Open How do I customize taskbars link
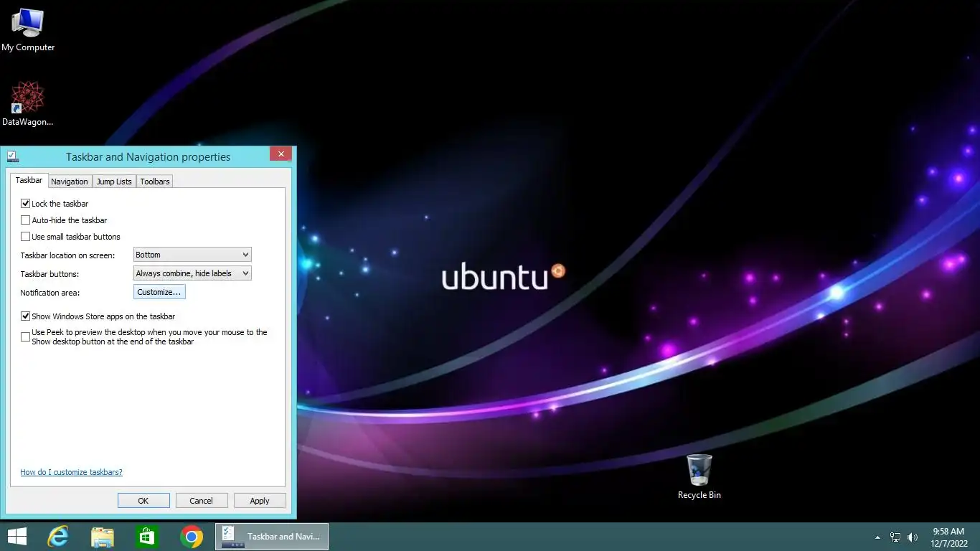 click(x=71, y=472)
